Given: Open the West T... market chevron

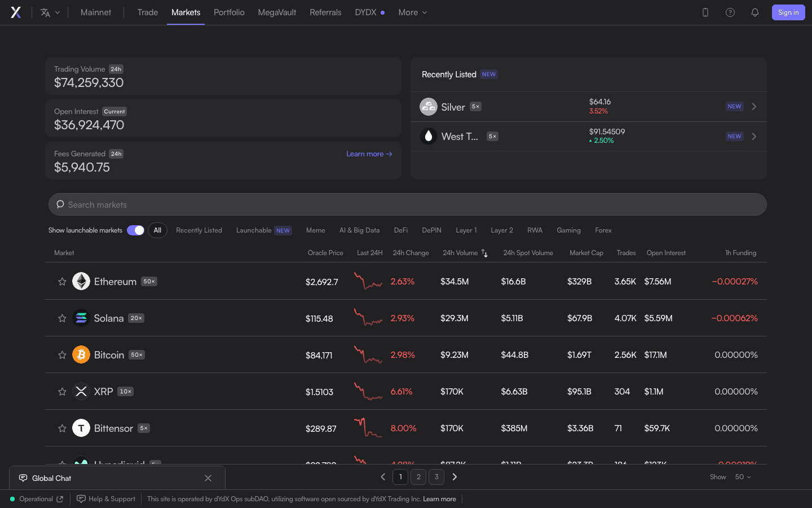Looking at the screenshot, I should click(754, 137).
